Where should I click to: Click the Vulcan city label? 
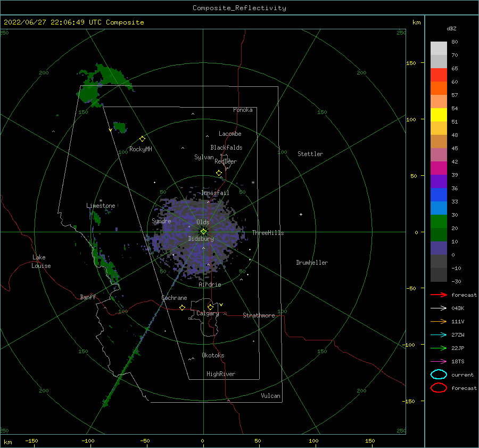271,396
